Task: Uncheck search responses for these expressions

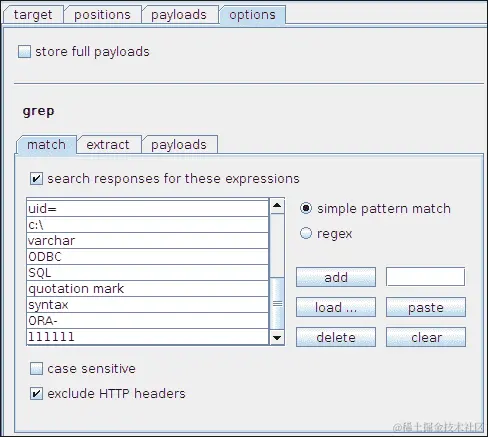Action: coord(36,179)
